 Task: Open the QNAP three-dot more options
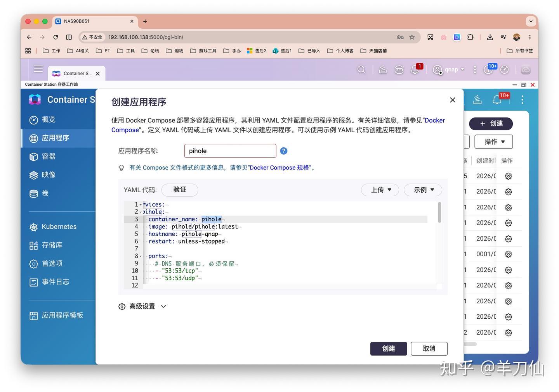click(x=475, y=70)
